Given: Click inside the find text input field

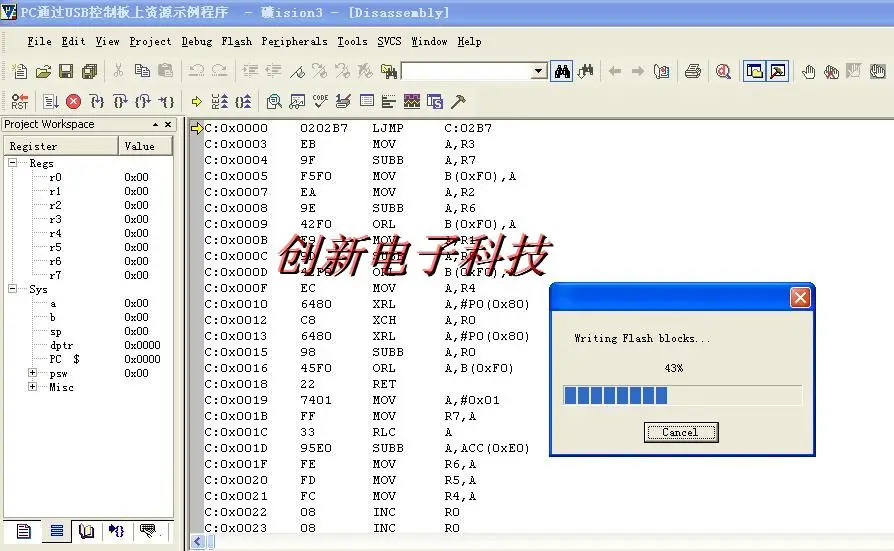Looking at the screenshot, I should (466, 71).
